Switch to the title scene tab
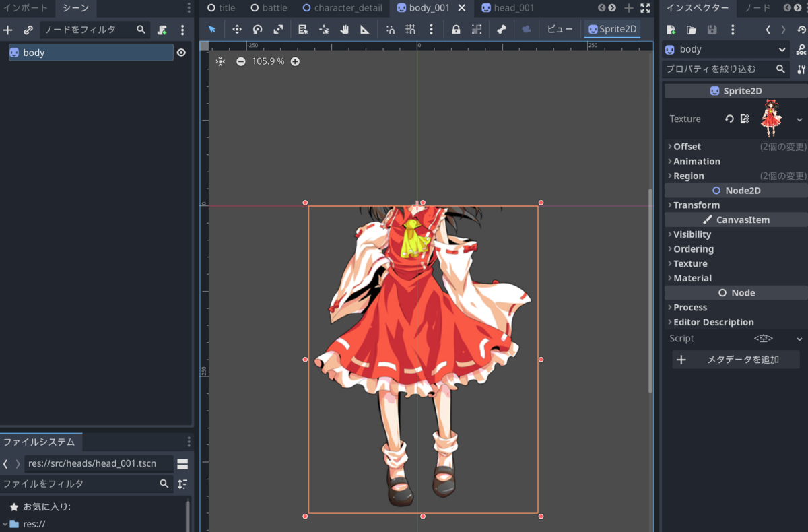Image resolution: width=808 pixels, height=532 pixels. coord(221,8)
